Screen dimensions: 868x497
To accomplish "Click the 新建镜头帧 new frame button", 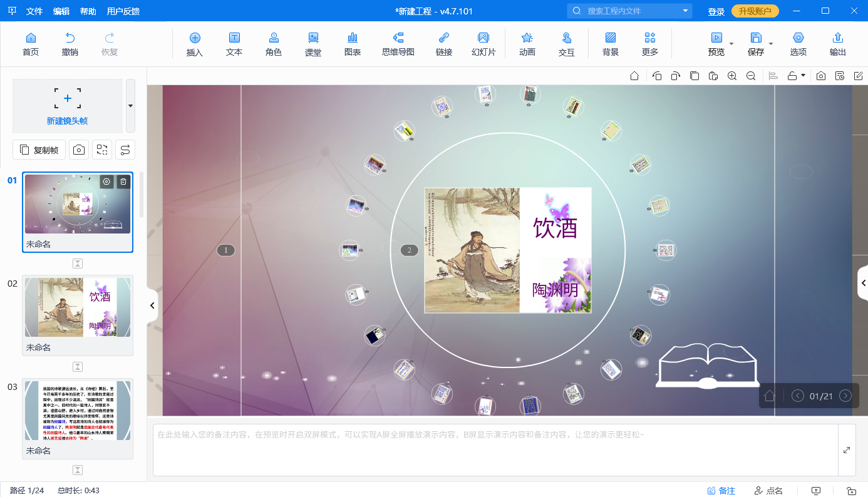I will [67, 106].
